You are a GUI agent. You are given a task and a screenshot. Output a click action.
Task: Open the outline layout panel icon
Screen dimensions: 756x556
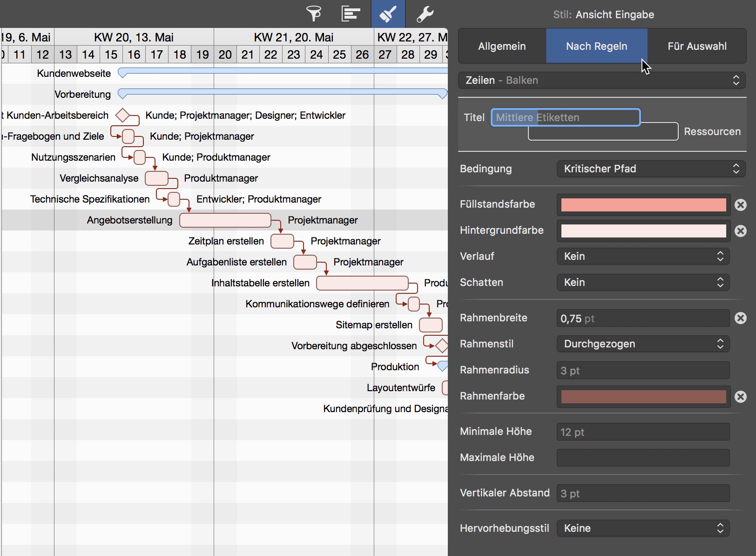point(351,14)
